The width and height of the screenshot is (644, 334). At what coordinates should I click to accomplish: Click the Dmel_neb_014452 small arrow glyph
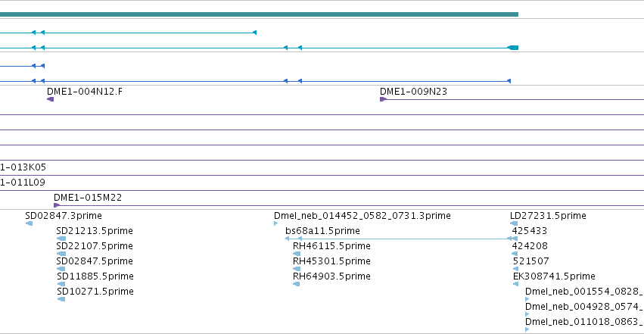(x=276, y=223)
